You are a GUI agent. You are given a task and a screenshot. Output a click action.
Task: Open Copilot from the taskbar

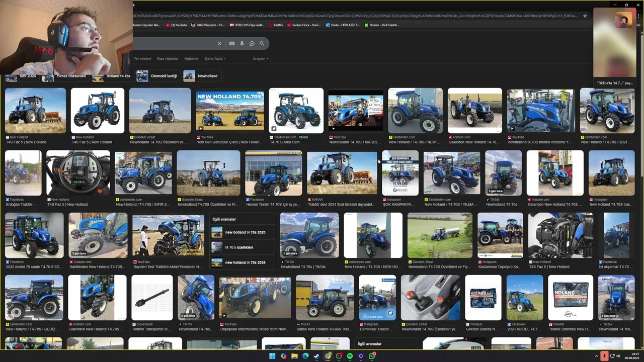click(283, 356)
